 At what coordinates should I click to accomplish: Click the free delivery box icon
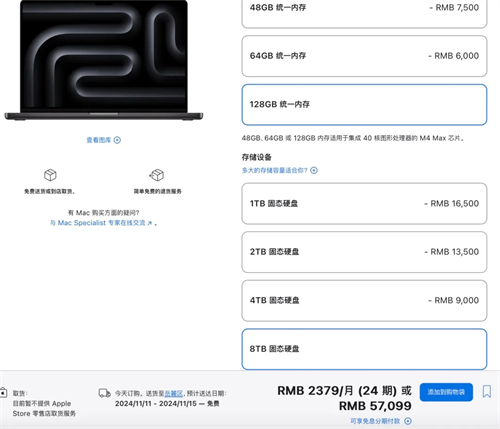(x=50, y=175)
